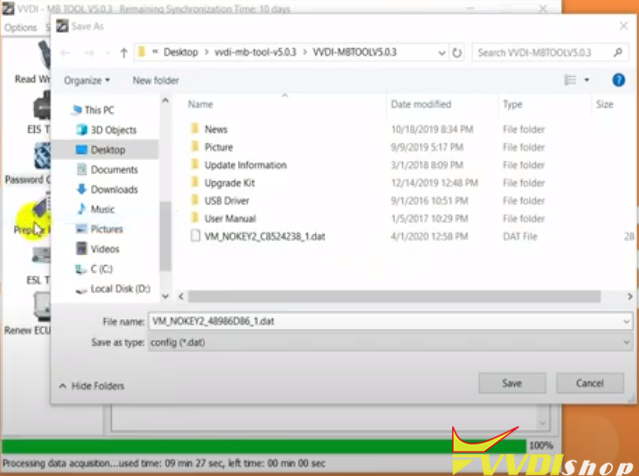Open view options dropdown arrow
Viewport: 639px width, 476px height.
pyautogui.click(x=587, y=80)
